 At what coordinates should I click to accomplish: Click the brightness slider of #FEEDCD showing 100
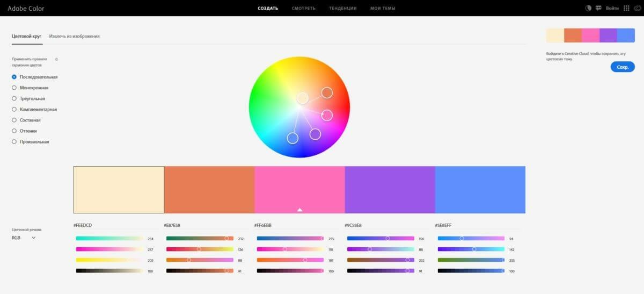coord(109,271)
